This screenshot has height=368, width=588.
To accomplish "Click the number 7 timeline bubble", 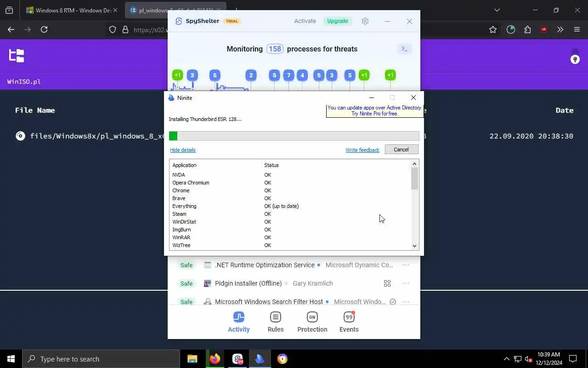I will point(288,75).
